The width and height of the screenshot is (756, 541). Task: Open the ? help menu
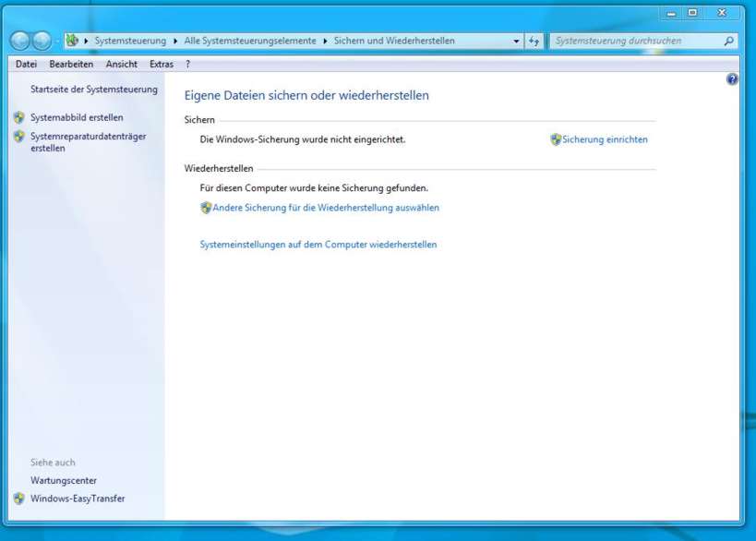pos(188,64)
